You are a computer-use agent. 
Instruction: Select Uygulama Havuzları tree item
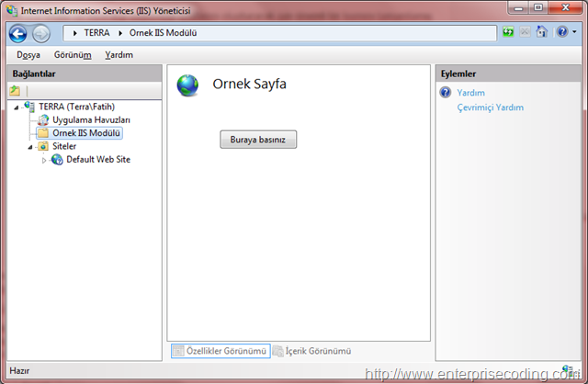[91, 120]
